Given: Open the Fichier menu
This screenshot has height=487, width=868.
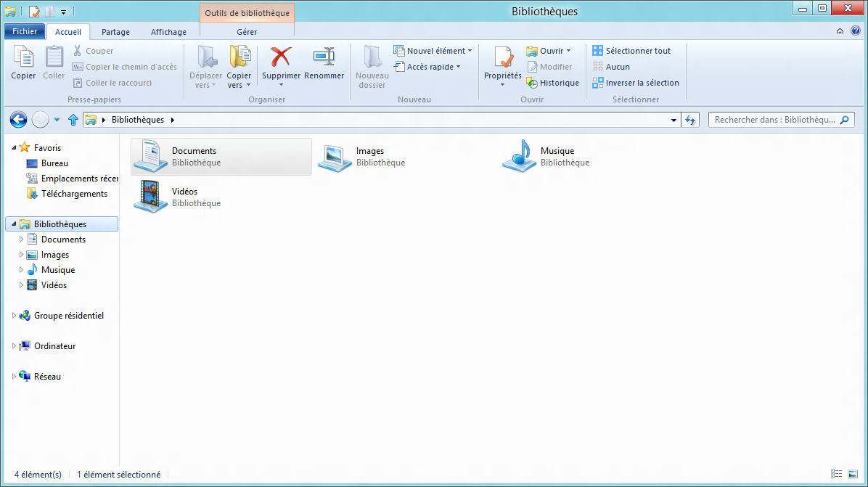Looking at the screenshot, I should [25, 31].
